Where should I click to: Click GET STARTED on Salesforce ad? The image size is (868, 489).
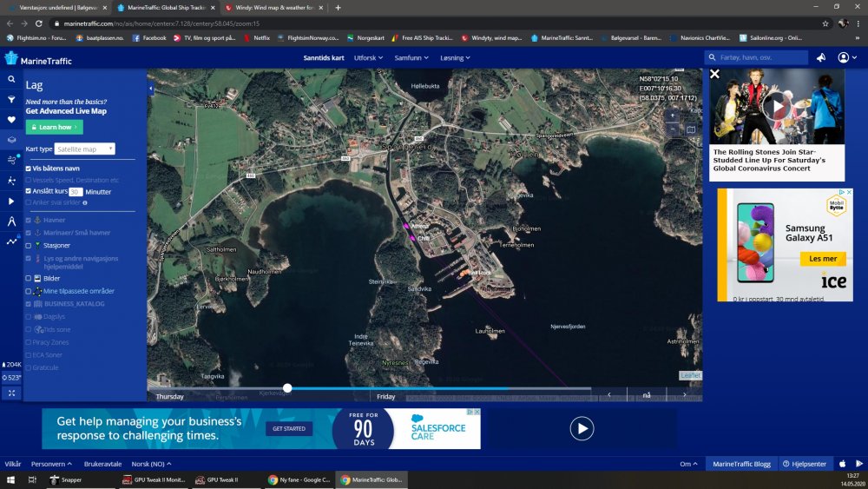click(289, 429)
